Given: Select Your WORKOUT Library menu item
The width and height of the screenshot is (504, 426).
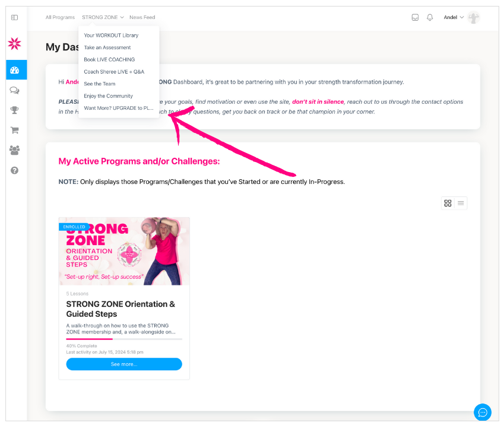Looking at the screenshot, I should (x=111, y=36).
